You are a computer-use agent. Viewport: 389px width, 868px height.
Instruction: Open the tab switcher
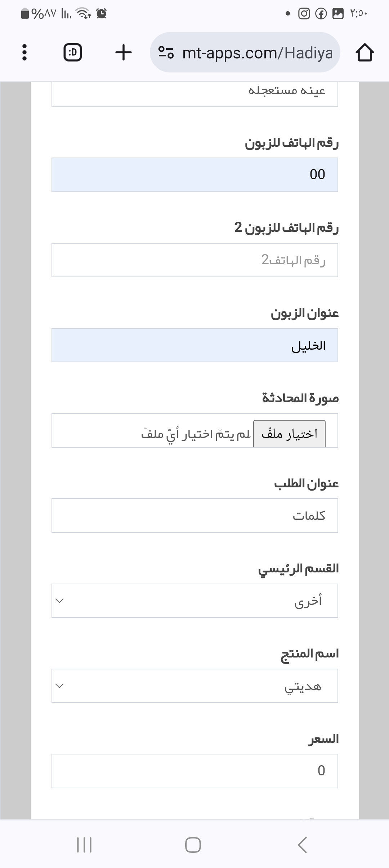tap(73, 53)
